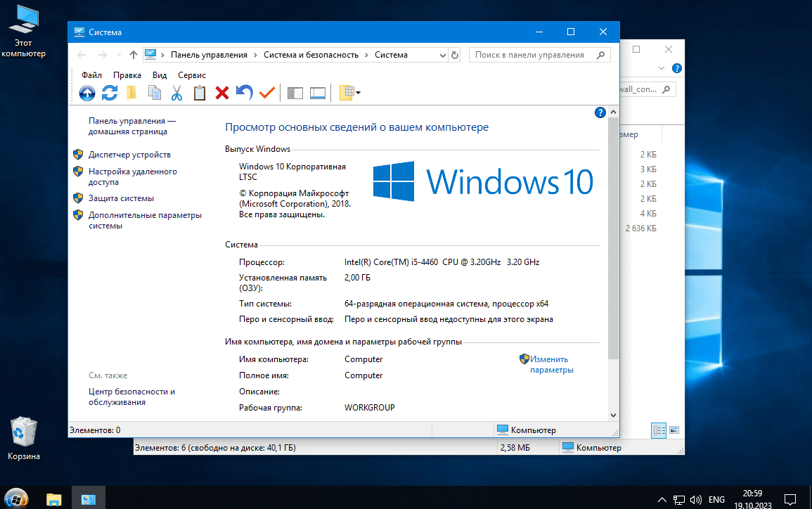
Task: Click the '3 КБ' size in background window
Action: (647, 169)
